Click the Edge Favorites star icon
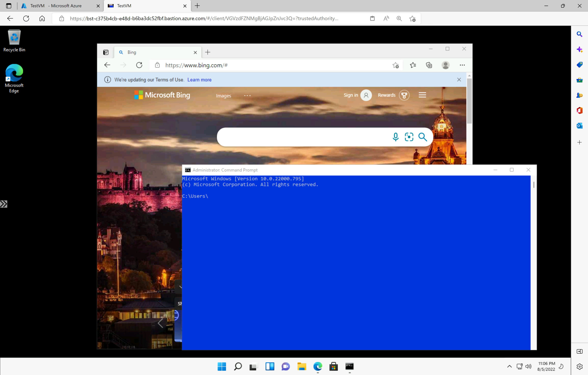Image resolution: width=588 pixels, height=375 pixels. click(x=413, y=65)
